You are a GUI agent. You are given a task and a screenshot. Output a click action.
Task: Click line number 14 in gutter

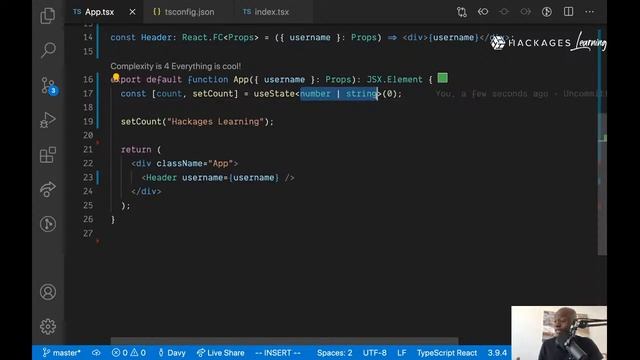(x=88, y=37)
